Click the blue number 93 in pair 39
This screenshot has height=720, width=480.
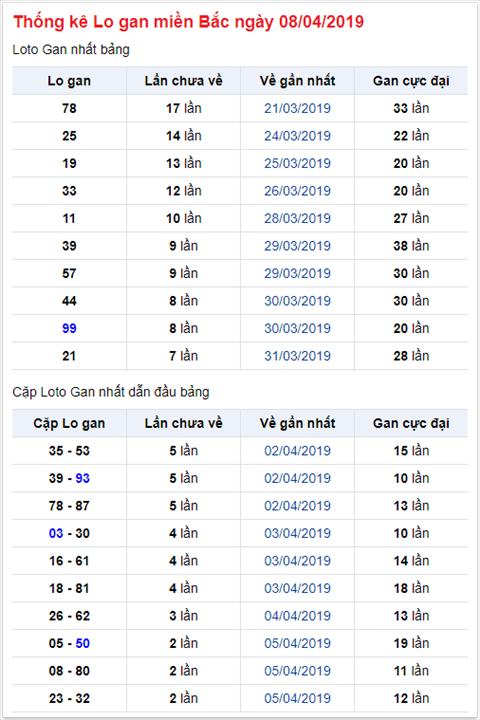(82, 478)
